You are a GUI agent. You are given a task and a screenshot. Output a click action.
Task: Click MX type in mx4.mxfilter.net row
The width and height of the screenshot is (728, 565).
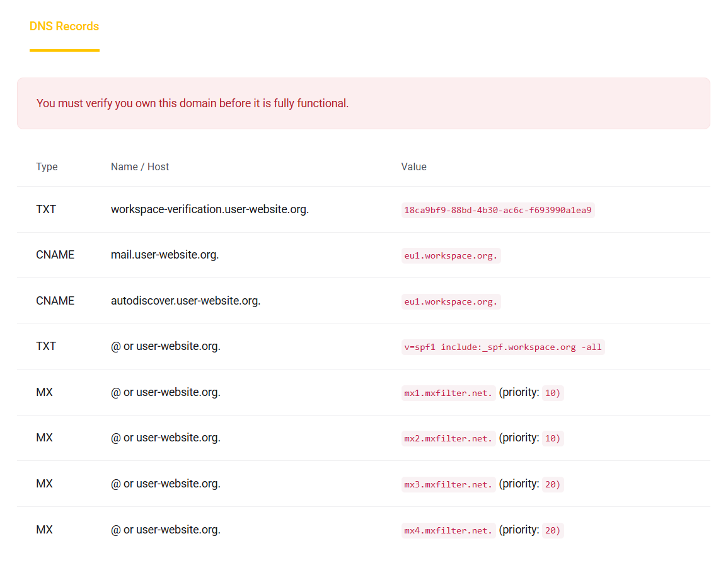point(44,530)
